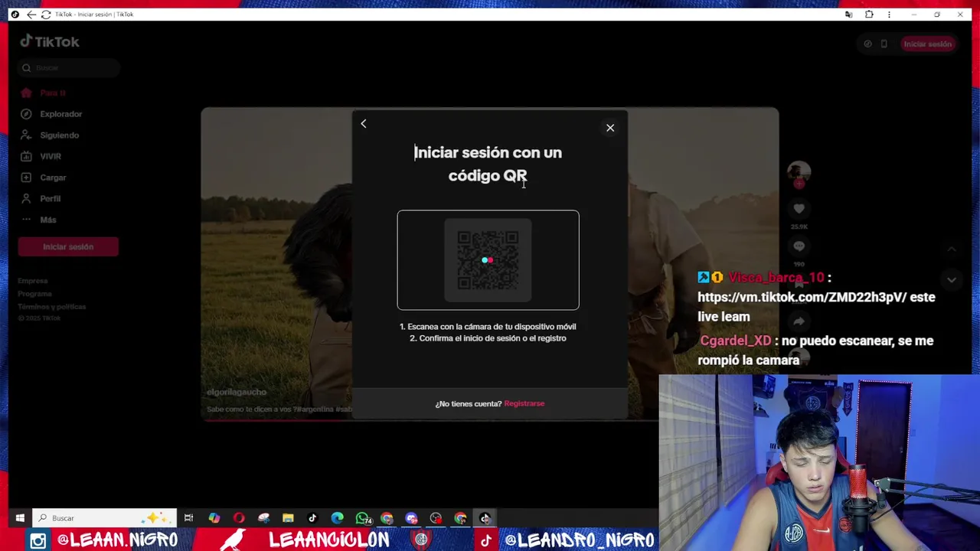Open the Programa footer link

point(35,294)
